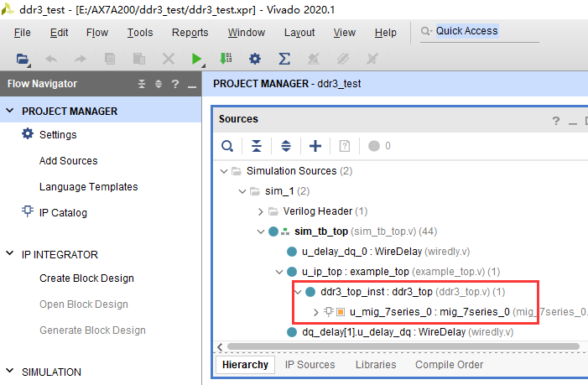
Task: Open the Layout menu
Action: pyautogui.click(x=299, y=33)
